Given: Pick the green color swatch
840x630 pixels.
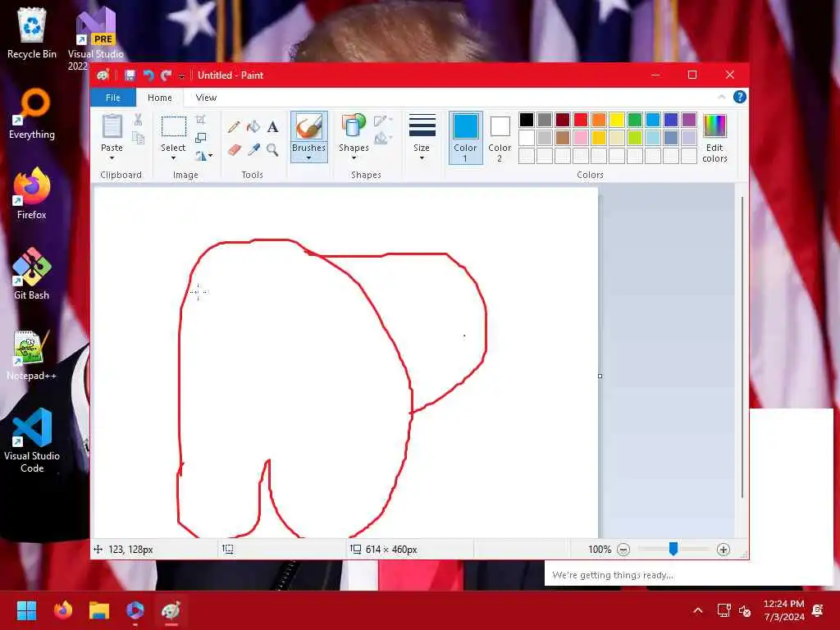Looking at the screenshot, I should coord(635,120).
